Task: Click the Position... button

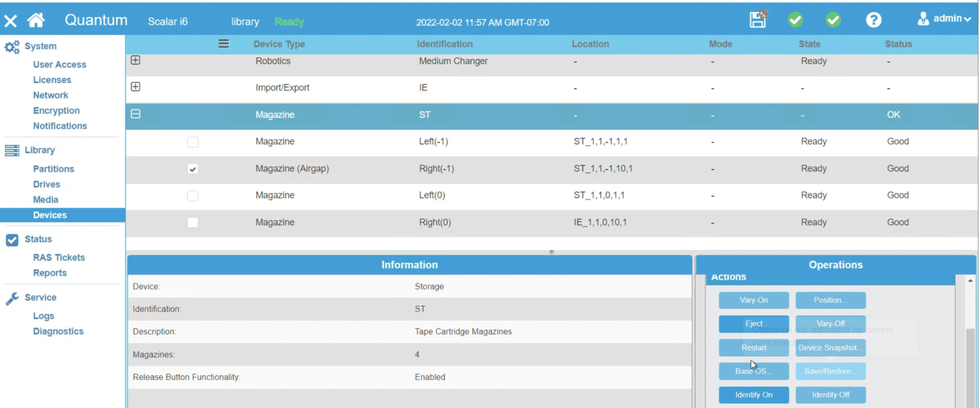Action: (830, 300)
